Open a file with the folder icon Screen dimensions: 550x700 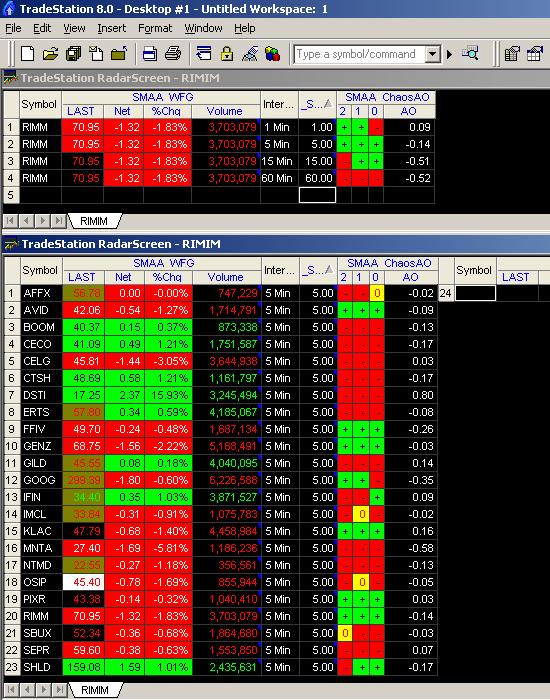coord(50,54)
